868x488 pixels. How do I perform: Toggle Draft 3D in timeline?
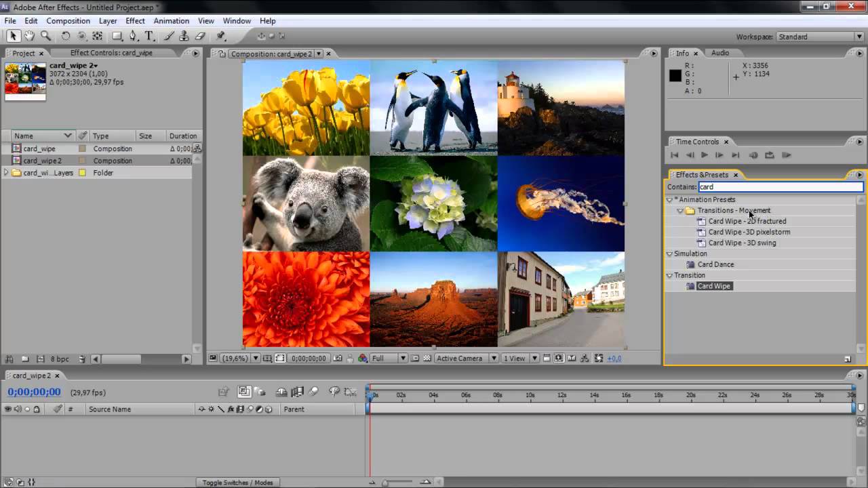(260, 392)
